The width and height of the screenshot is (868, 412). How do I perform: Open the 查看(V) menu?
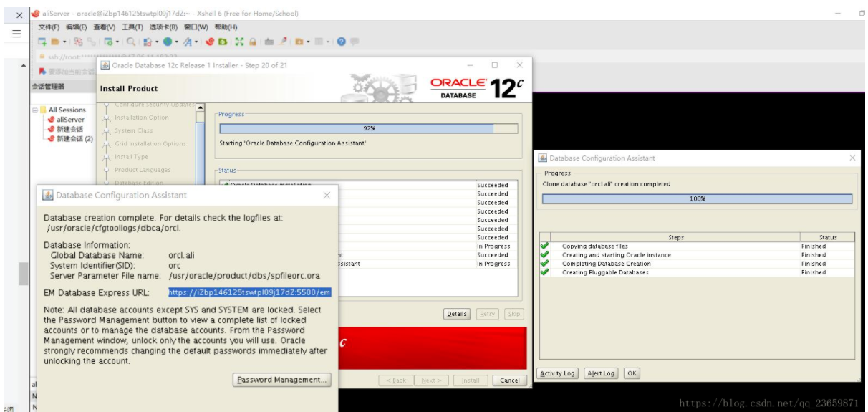[105, 27]
